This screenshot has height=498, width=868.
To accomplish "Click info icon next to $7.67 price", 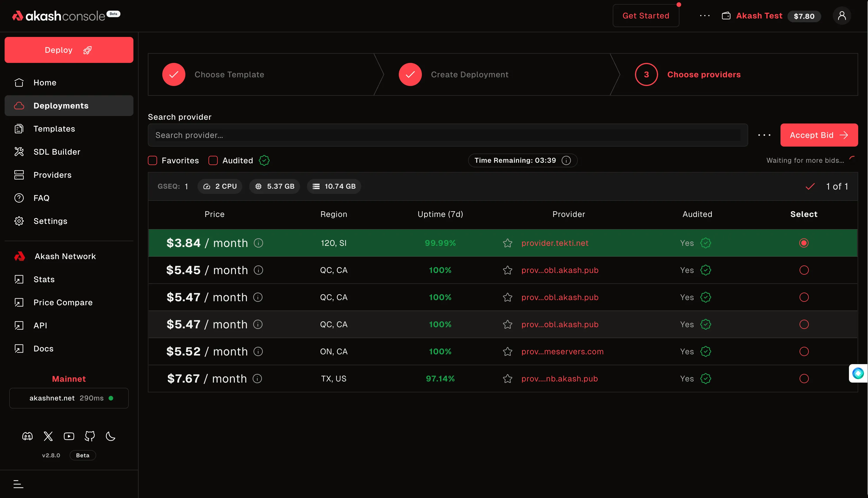I will [x=257, y=379].
